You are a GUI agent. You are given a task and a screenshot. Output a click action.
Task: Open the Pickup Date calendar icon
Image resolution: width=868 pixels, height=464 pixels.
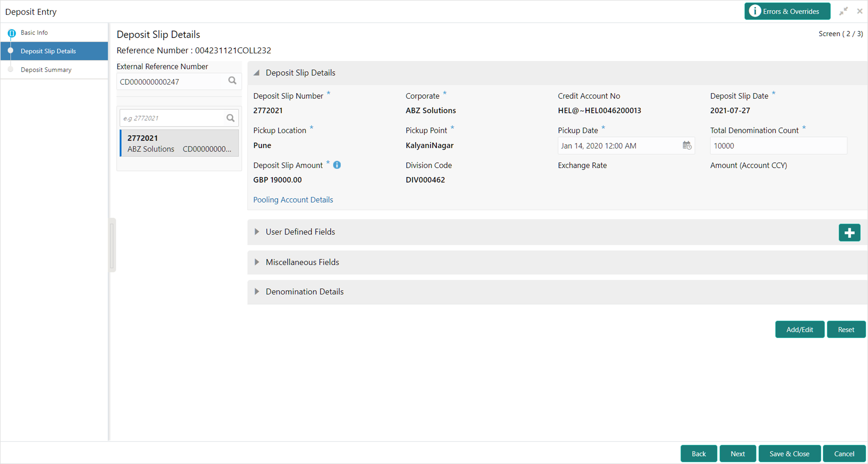[x=687, y=146]
